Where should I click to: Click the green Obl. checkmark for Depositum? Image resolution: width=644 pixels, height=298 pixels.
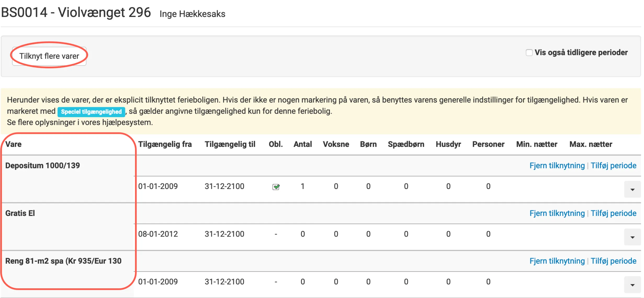[x=276, y=187]
